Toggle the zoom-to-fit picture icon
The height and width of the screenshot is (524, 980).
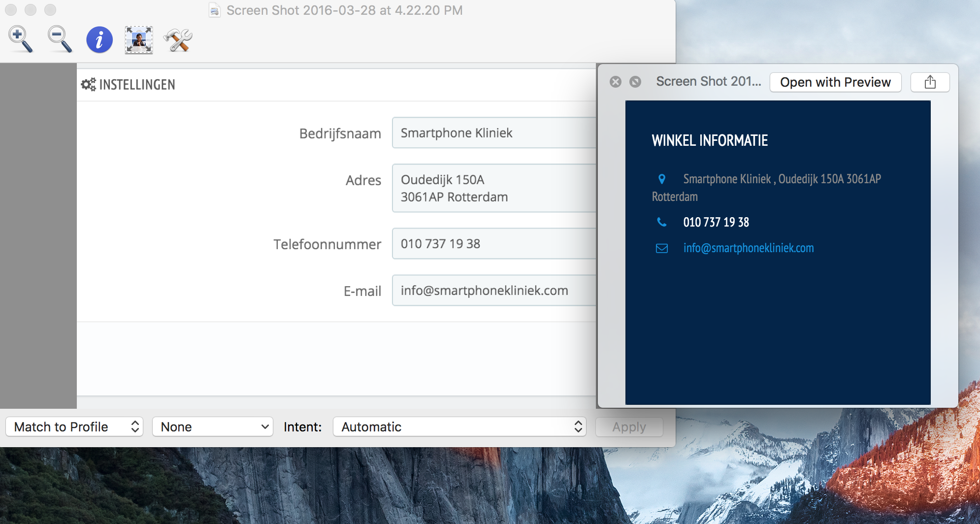139,40
